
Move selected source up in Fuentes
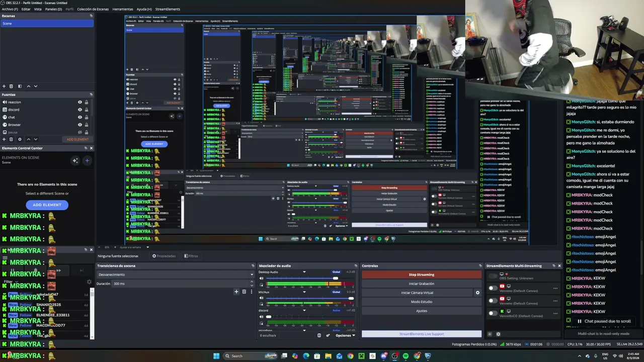[x=28, y=139]
